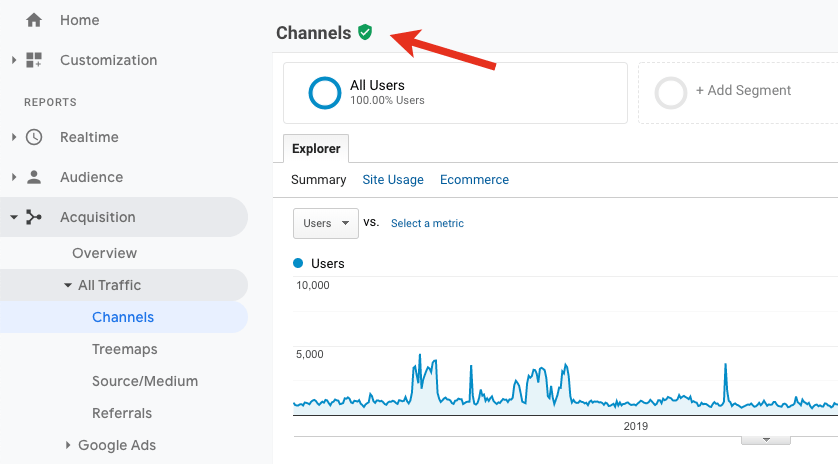The image size is (838, 464).
Task: Click the Audience person icon
Action: pyautogui.click(x=34, y=177)
